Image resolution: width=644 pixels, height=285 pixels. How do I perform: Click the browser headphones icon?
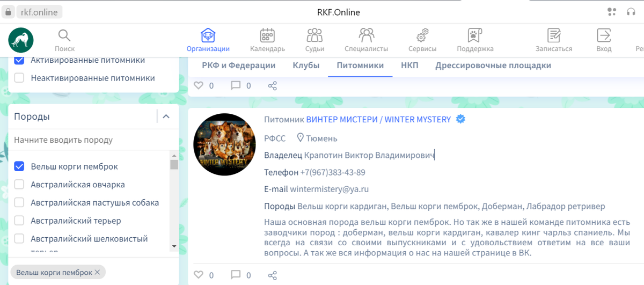pyautogui.click(x=631, y=12)
